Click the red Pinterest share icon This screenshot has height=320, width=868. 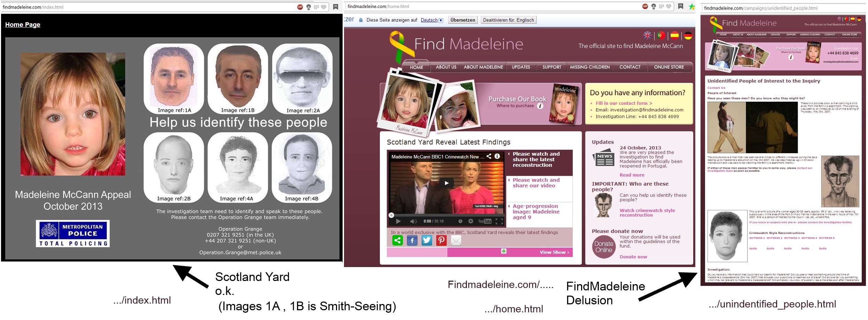[441, 240]
